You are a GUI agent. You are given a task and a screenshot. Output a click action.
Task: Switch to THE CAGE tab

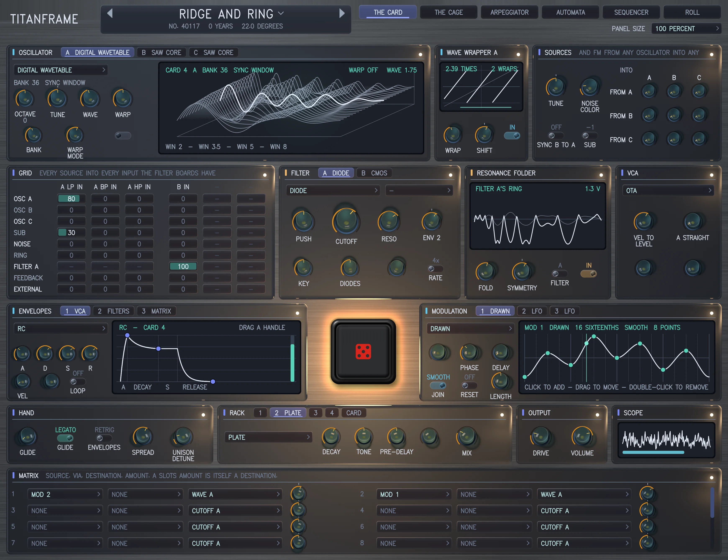click(449, 12)
